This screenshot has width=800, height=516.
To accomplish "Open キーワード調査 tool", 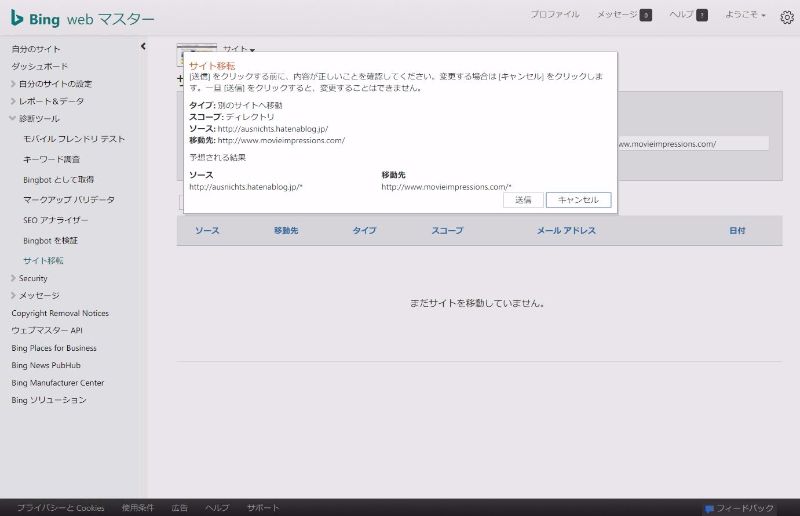I will pos(52,159).
